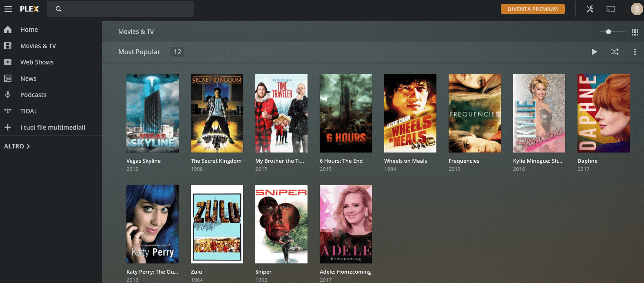This screenshot has height=283, width=644.
Task: Click the Web Shows play icon
Action: tap(8, 62)
